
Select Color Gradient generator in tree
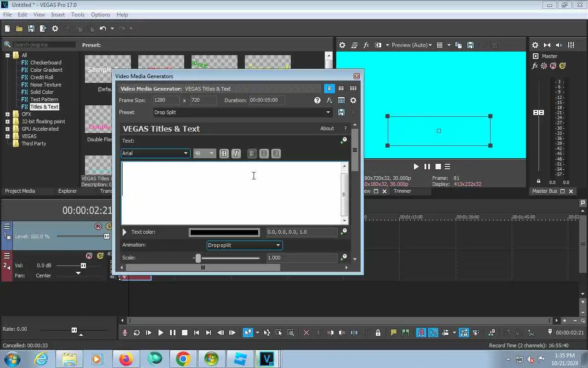[x=46, y=70]
